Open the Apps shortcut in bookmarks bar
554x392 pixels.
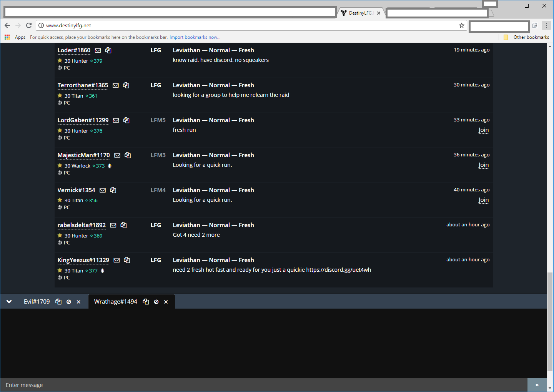coord(15,37)
